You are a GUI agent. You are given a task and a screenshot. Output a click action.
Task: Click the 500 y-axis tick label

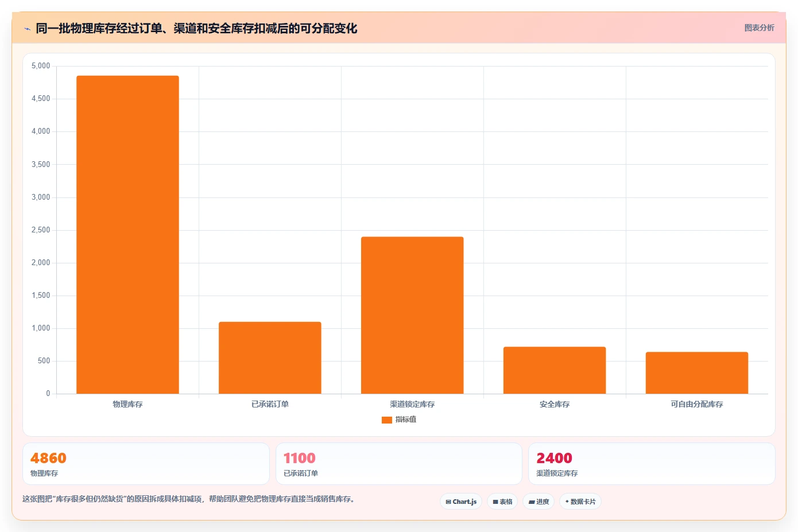pos(44,361)
